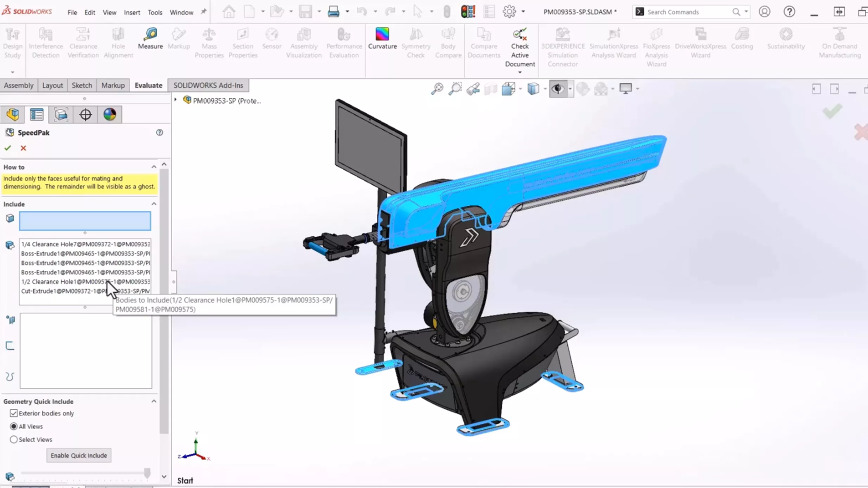Collapse the Geometry Quick Include section

click(154, 402)
